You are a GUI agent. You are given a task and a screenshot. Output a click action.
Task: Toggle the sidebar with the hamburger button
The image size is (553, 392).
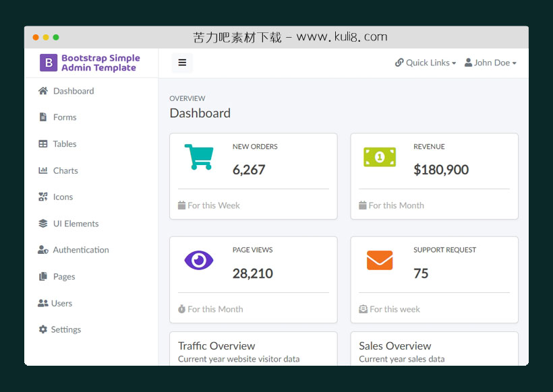pyautogui.click(x=182, y=62)
